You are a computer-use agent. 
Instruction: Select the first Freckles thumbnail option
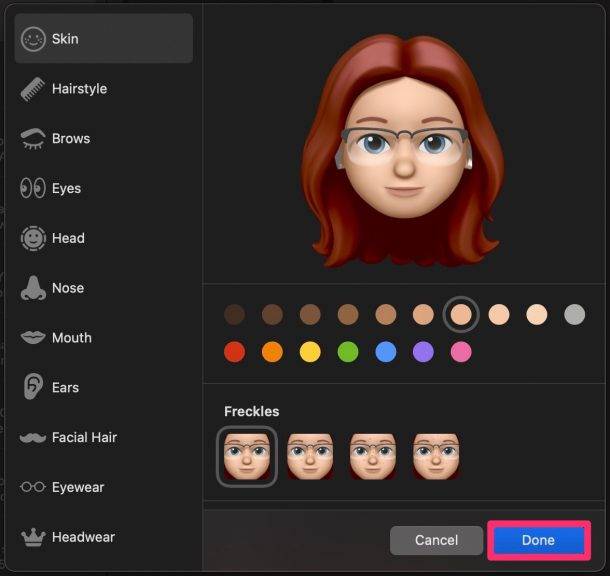tap(246, 457)
